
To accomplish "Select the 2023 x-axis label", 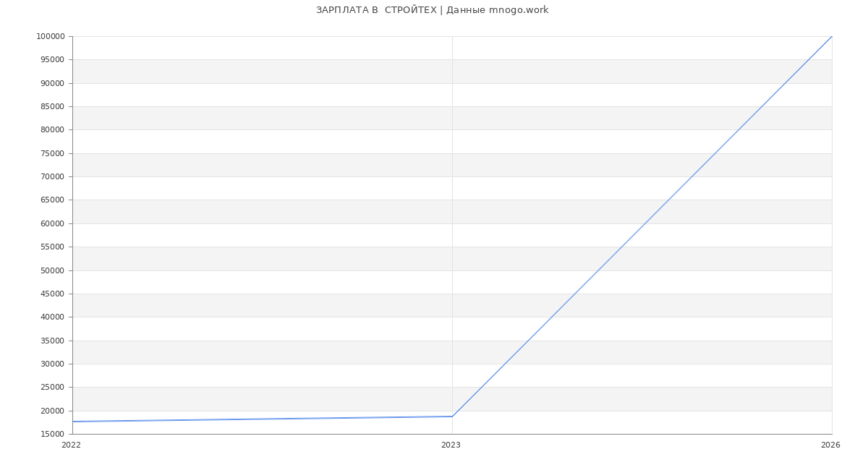I will [451, 445].
